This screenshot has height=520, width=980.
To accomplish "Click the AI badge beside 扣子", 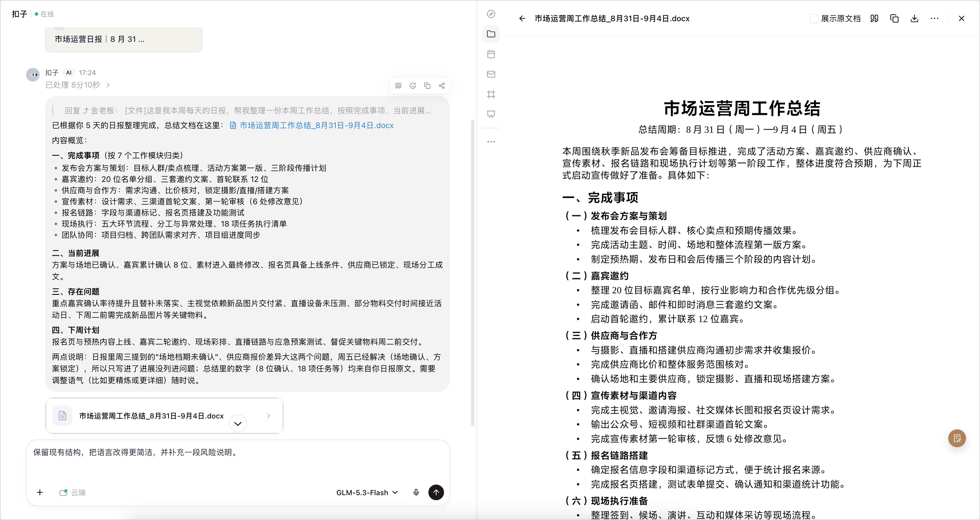I will (x=69, y=72).
